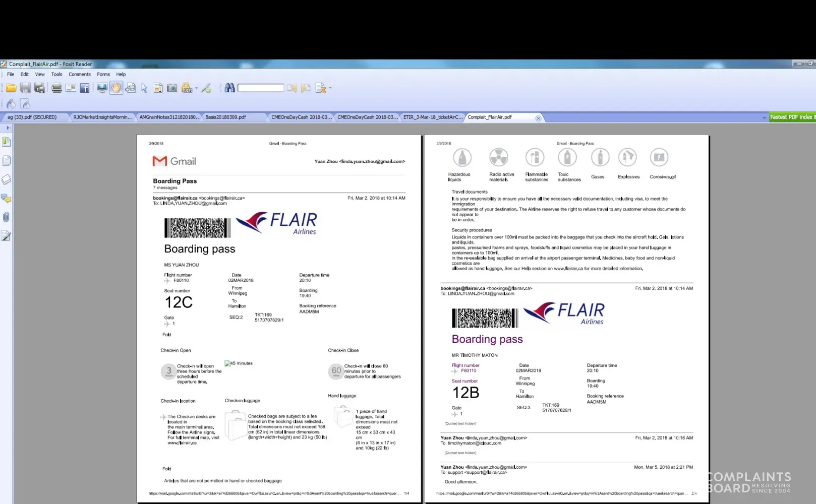
Task: Expand the RMS protect dropdown arrow
Action: click(196, 88)
